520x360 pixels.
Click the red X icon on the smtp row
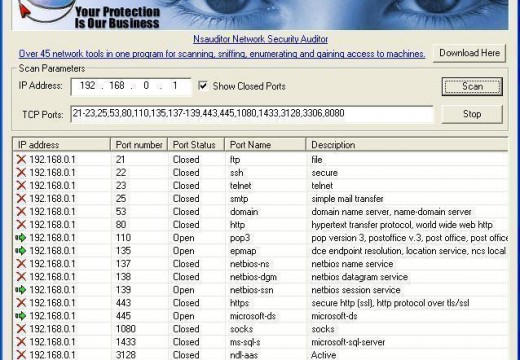click(21, 198)
